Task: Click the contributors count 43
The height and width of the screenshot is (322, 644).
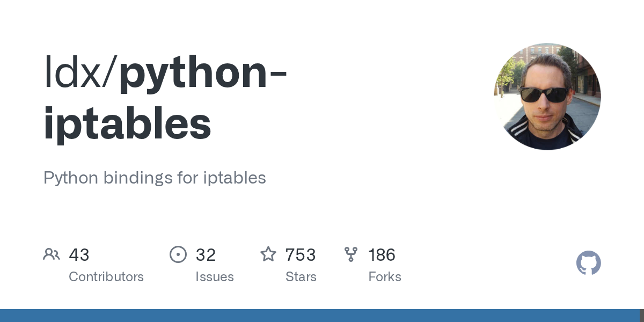Action: pyautogui.click(x=79, y=255)
